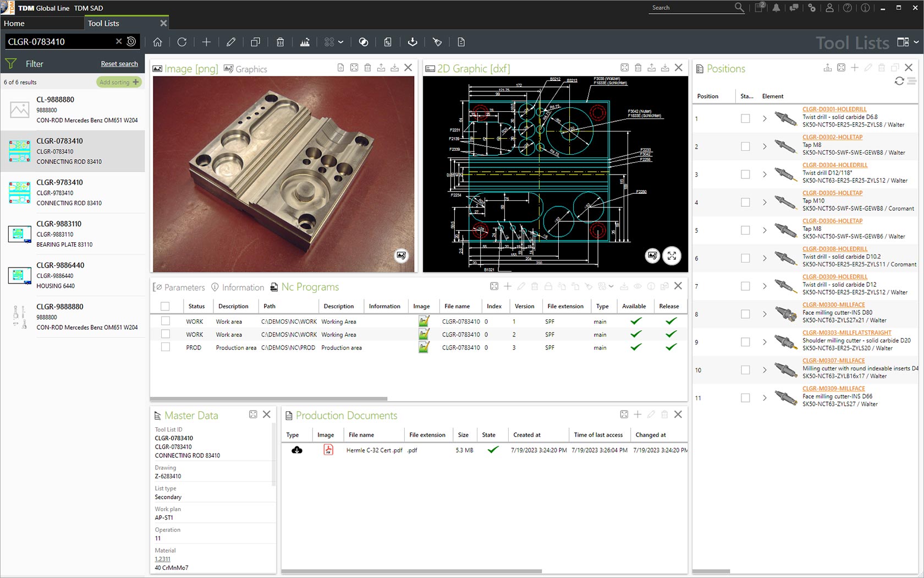Open CLGR-M0300-MILLFACE link
The width and height of the screenshot is (924, 578).
coord(833,304)
